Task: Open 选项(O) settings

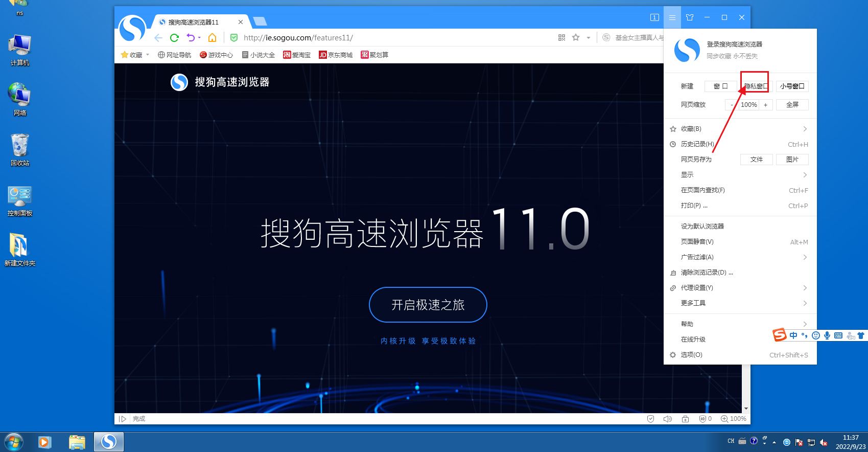Action: click(x=740, y=355)
